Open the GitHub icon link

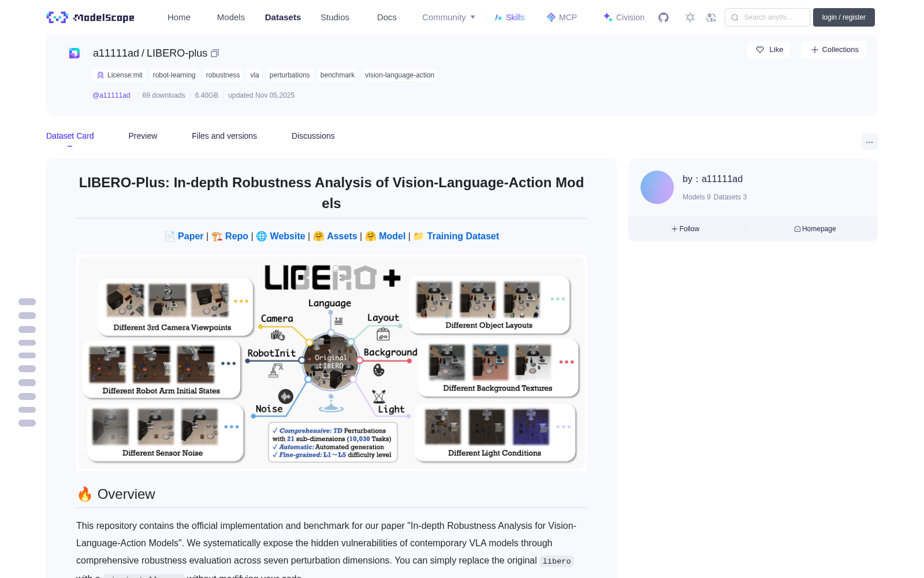[664, 17]
